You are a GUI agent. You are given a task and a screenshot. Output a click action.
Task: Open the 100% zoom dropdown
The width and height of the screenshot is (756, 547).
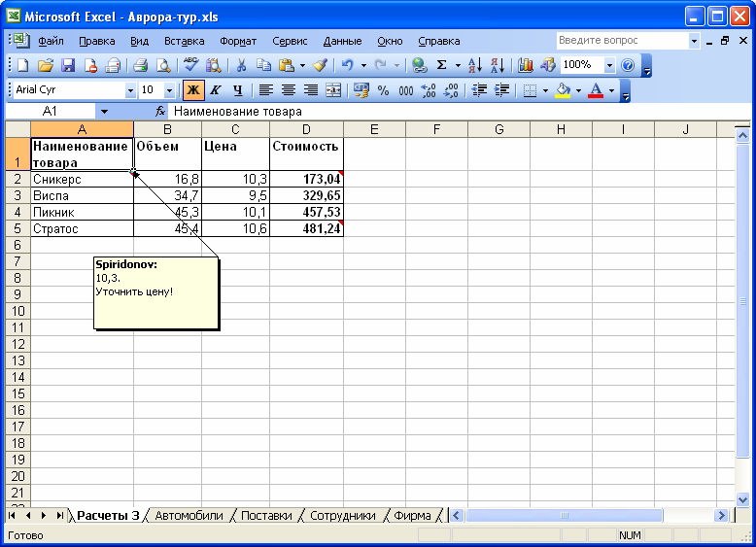pyautogui.click(x=609, y=65)
